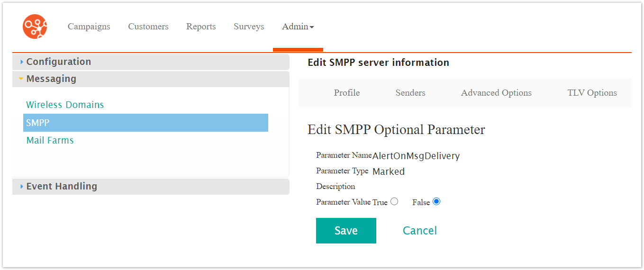The image size is (644, 270).
Task: Select the False radio button
Action: (436, 202)
